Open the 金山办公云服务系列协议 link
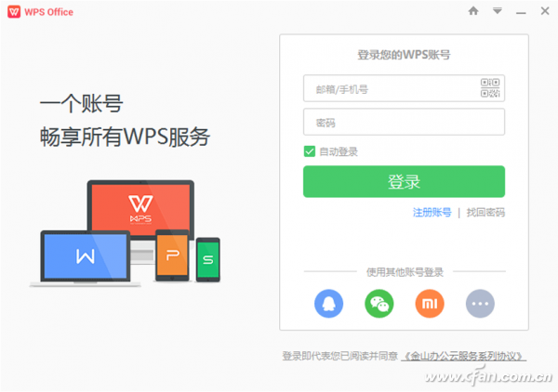Image resolution: width=558 pixels, height=392 pixels. [464, 356]
